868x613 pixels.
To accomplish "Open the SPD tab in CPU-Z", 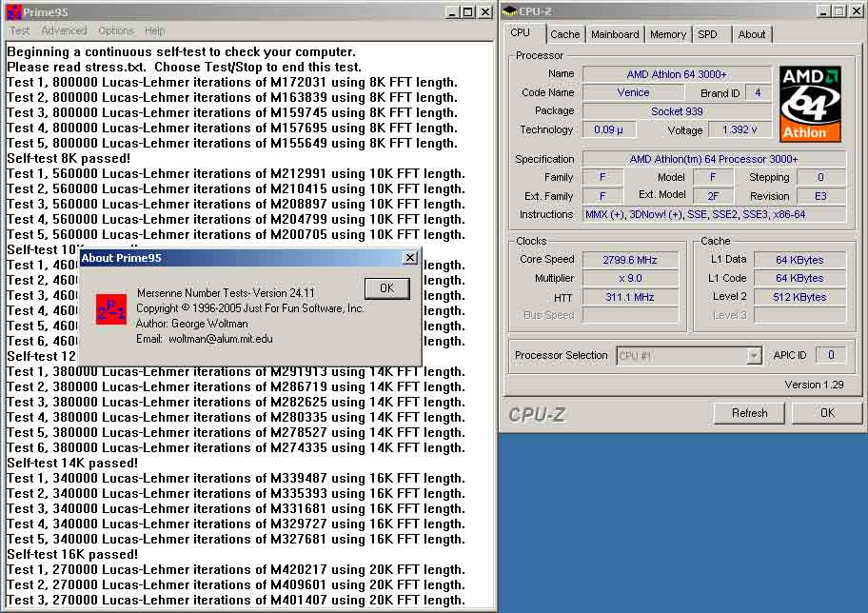I will [707, 34].
